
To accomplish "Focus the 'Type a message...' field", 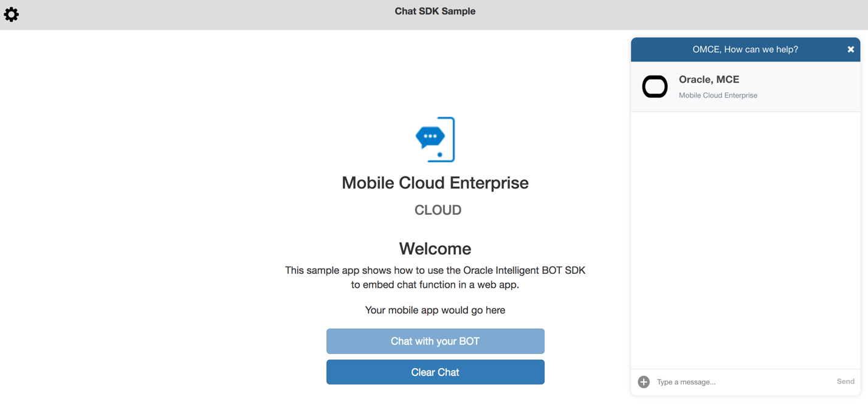I will point(743,382).
